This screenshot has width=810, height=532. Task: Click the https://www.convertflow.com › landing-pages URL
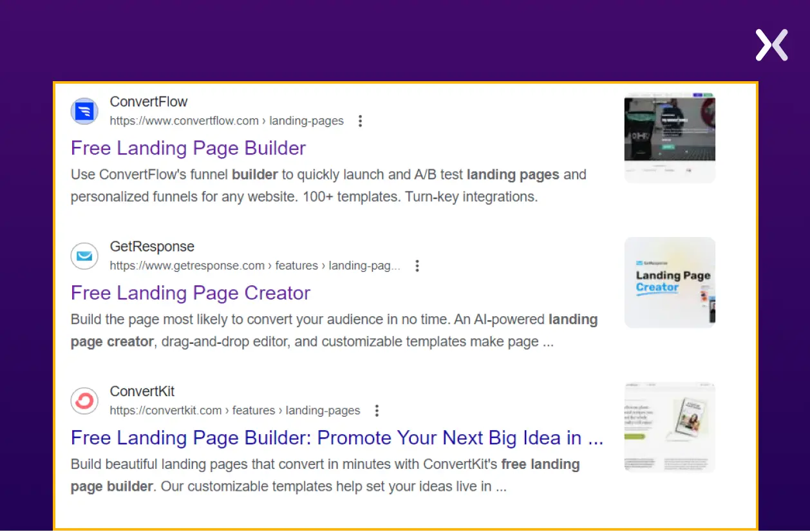click(227, 120)
